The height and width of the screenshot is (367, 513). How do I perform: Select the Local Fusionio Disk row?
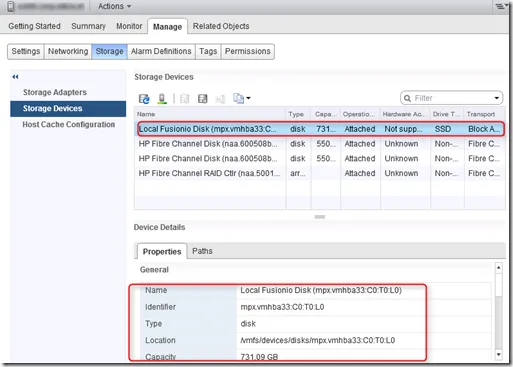point(320,129)
